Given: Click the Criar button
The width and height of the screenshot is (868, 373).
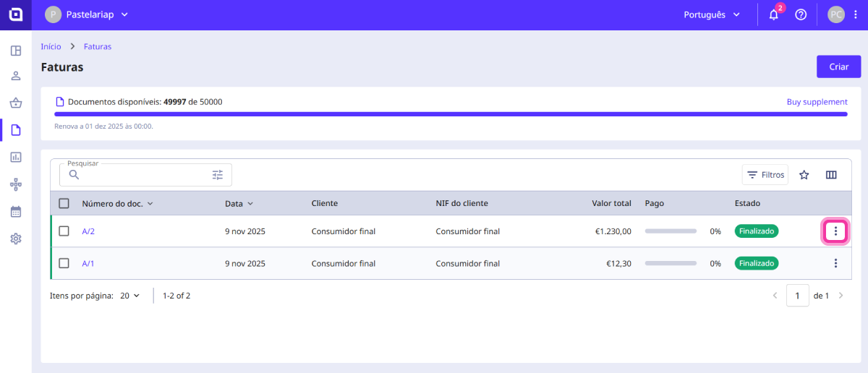Looking at the screenshot, I should click(838, 67).
